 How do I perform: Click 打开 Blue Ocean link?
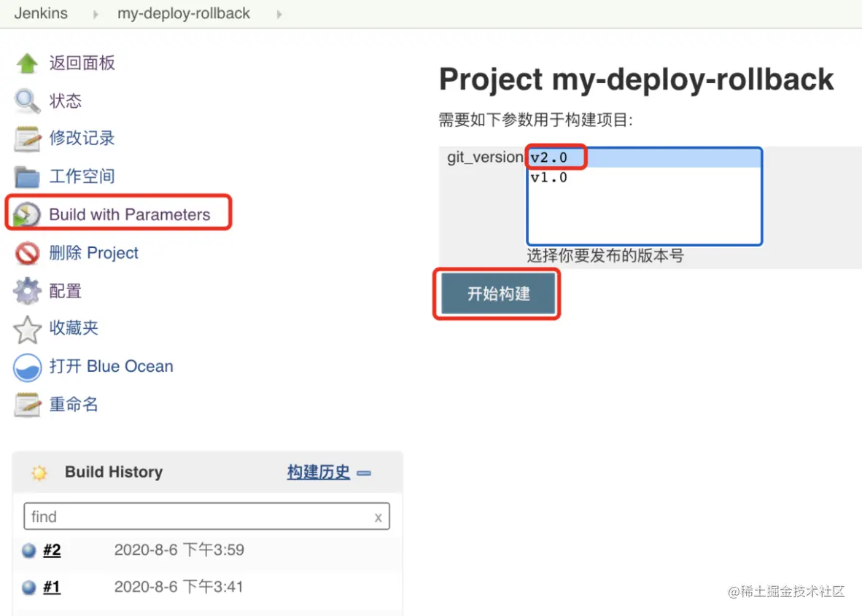pos(111,367)
